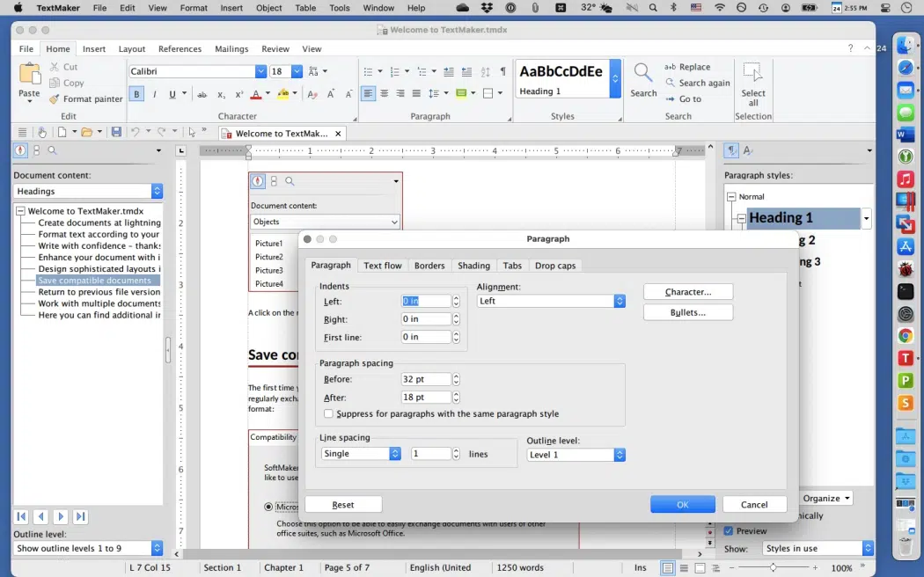Click the zoom slider in status bar
This screenshot has height=577, width=924.
[x=774, y=567]
